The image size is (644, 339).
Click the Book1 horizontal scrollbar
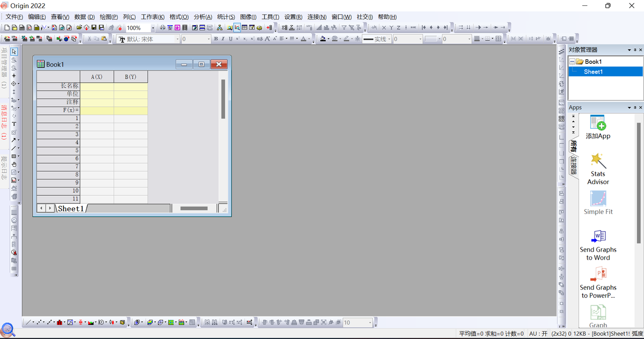point(194,208)
